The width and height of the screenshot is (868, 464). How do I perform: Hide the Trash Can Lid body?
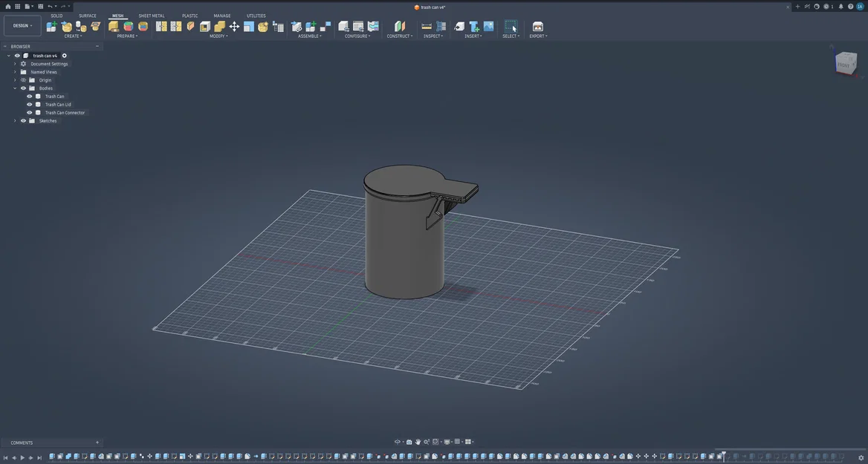pyautogui.click(x=30, y=105)
